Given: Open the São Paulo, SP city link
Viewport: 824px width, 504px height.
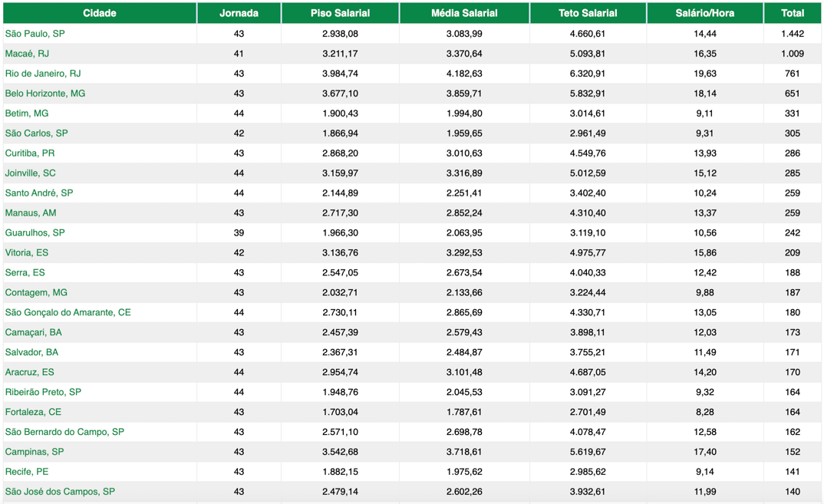Looking at the screenshot, I should (35, 34).
